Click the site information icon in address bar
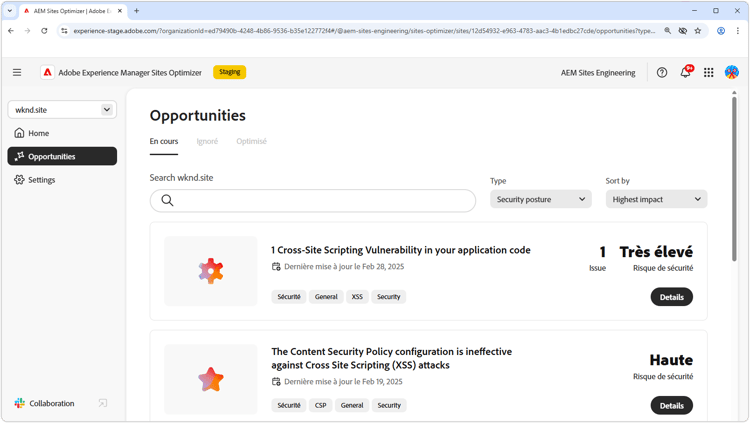This screenshot has height=423, width=750. [x=64, y=31]
